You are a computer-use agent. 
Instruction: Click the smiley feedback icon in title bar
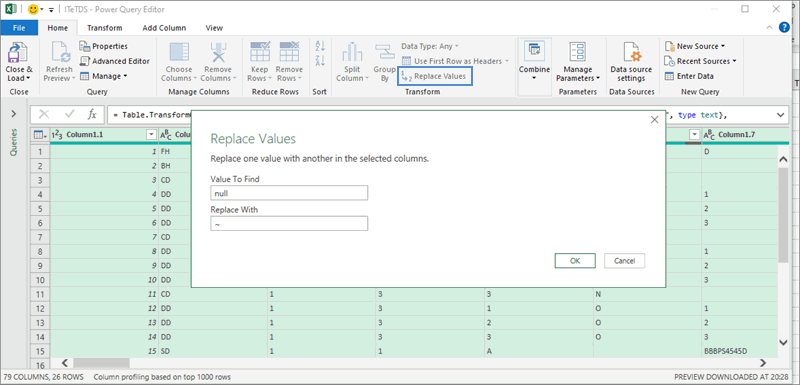33,9
